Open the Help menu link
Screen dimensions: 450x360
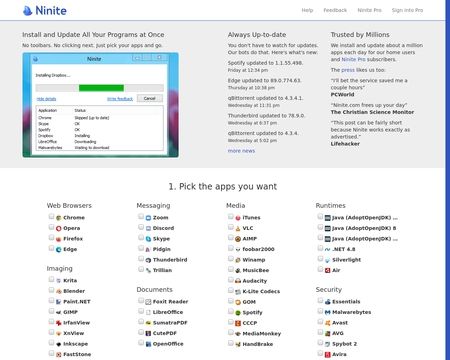[x=307, y=10]
